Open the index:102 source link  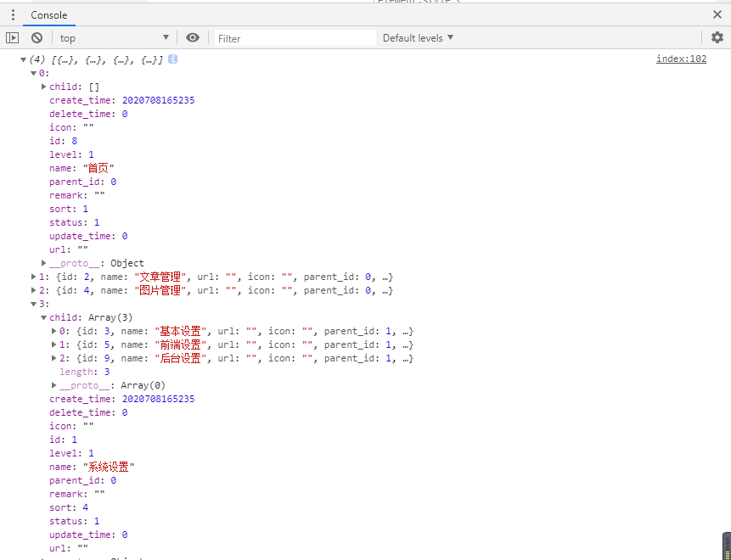681,59
